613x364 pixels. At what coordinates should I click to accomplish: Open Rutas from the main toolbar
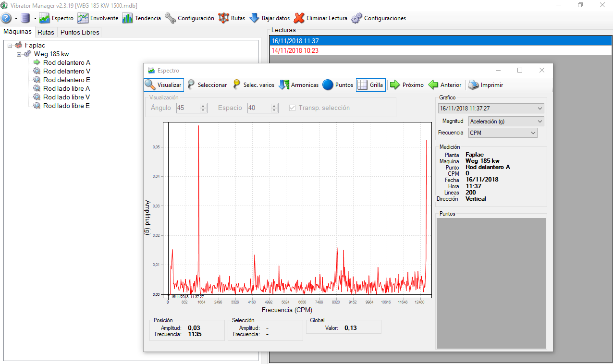(232, 18)
